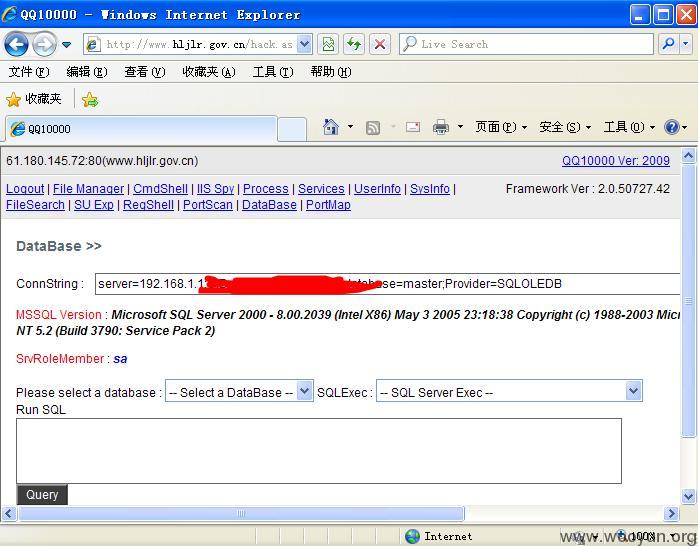Viewport: 698px width, 546px height.
Task: Click the Read Mail icon
Action: pyautogui.click(x=413, y=127)
